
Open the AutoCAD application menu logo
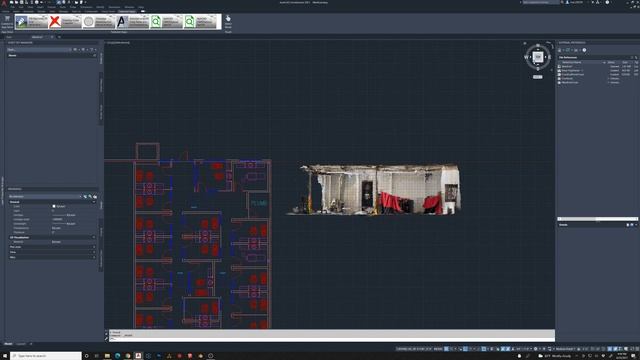pyautogui.click(x=4, y=3)
